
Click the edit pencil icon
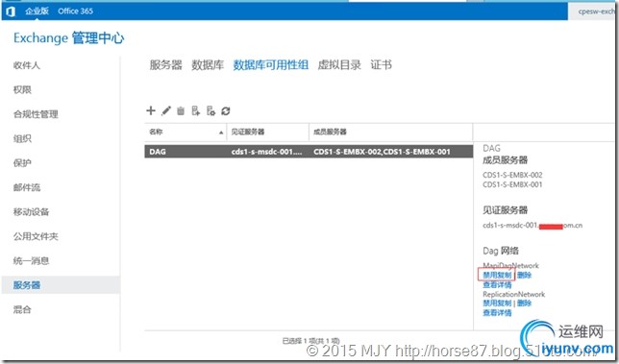165,110
